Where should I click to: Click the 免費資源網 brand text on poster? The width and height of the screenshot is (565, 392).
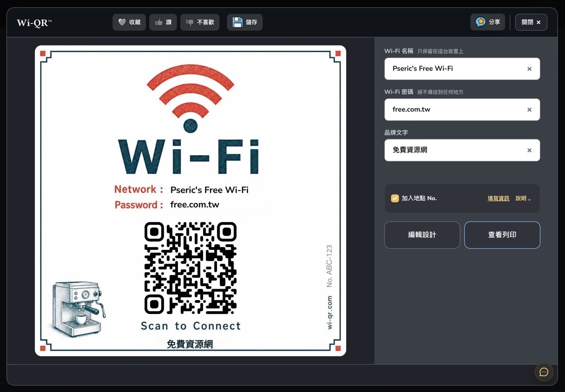pyautogui.click(x=190, y=344)
